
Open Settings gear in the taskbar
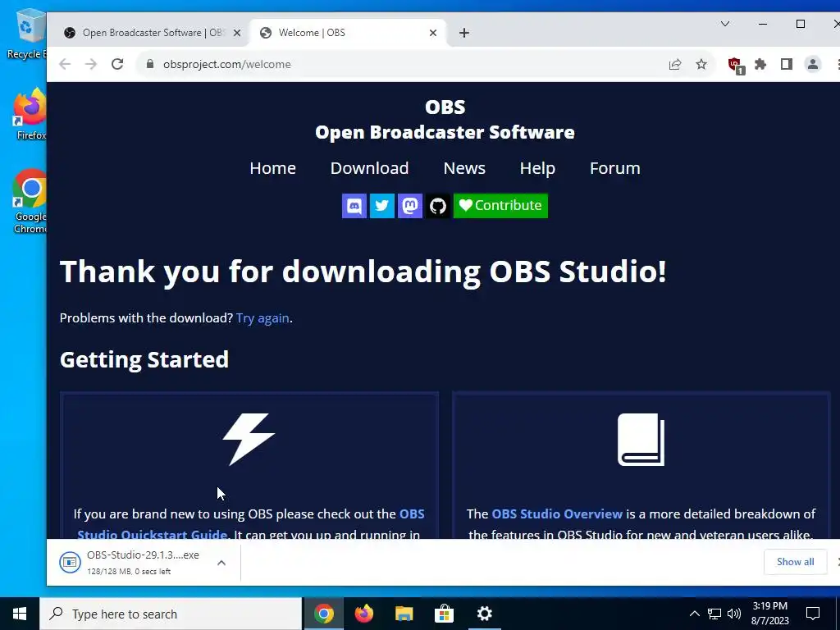pyautogui.click(x=484, y=614)
